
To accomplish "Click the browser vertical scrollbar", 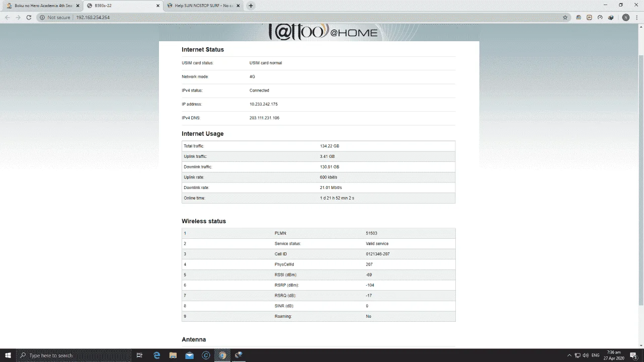I will pos(640,181).
